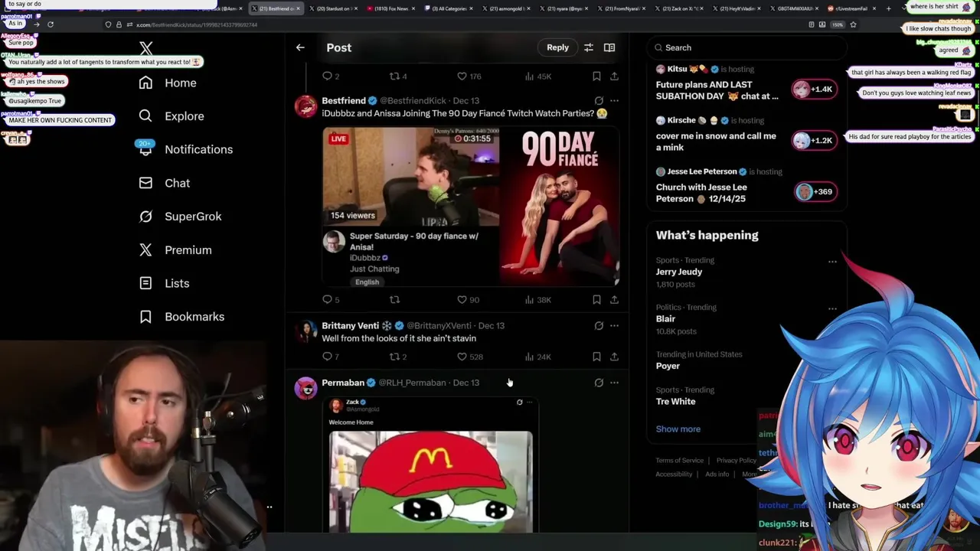Like the Bestfriend post with 90 likes
980x551 pixels.
tap(468, 300)
